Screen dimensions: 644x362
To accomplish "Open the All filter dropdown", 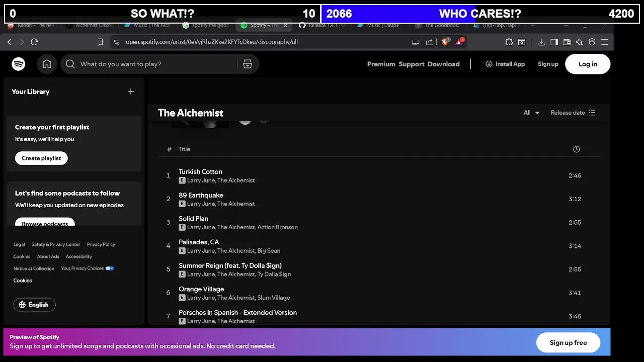I will [x=531, y=113].
